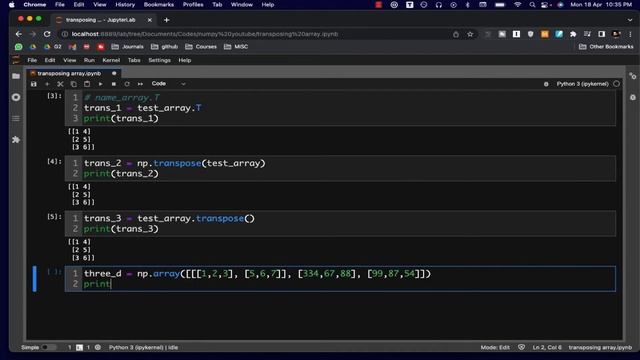The height and width of the screenshot is (360, 640).
Task: Open Wi-Fi menu in macOS menu bar
Action: point(518,5)
